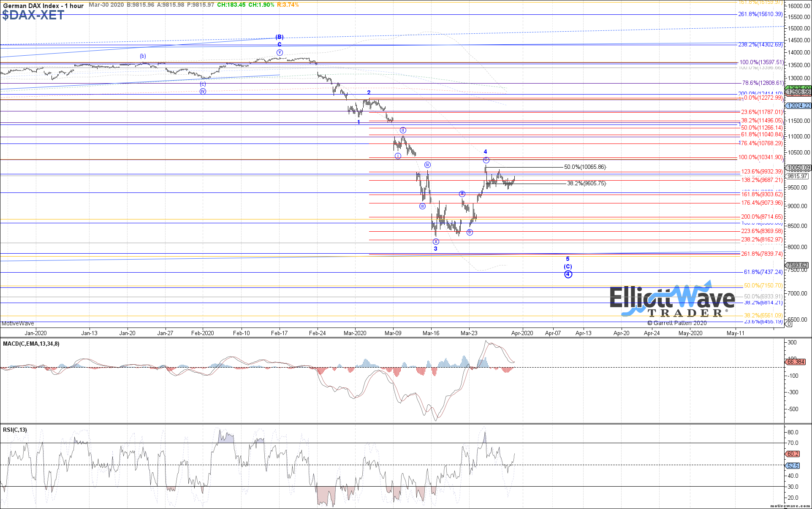
Task: Click the circled 4 degree label
Action: click(568, 274)
